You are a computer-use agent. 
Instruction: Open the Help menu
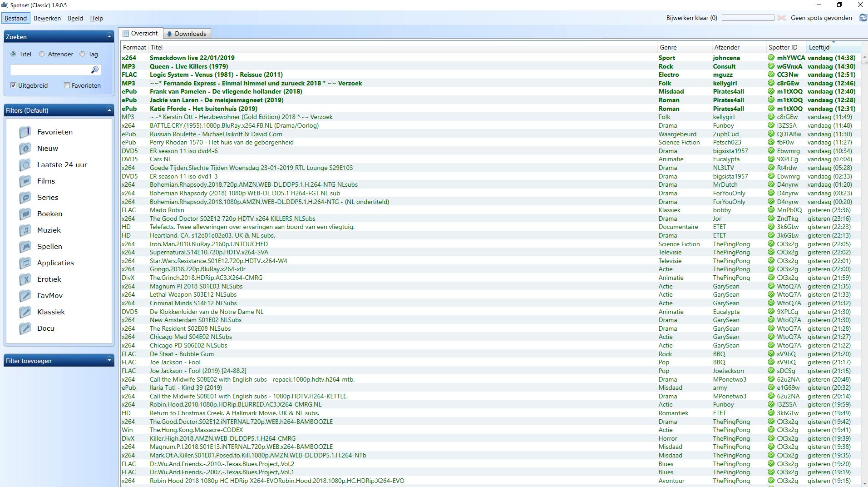pos(96,18)
